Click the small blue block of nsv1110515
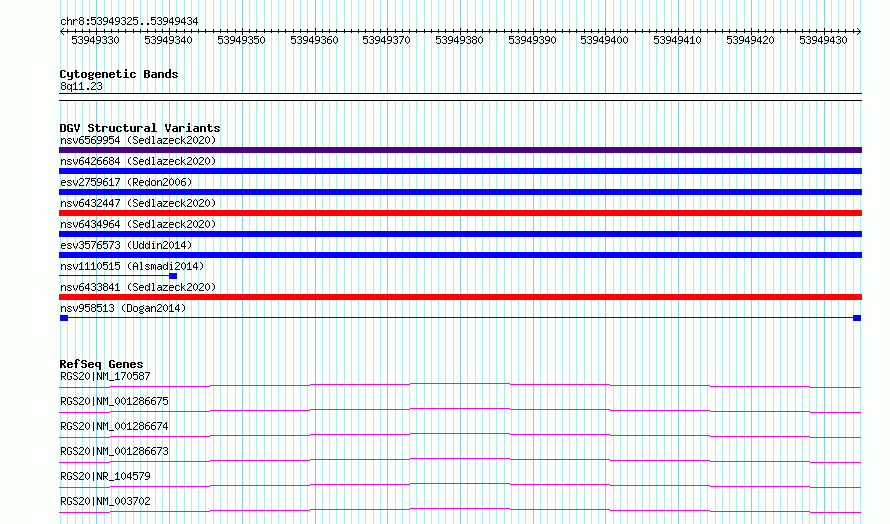The width and height of the screenshot is (890, 524). click(173, 276)
